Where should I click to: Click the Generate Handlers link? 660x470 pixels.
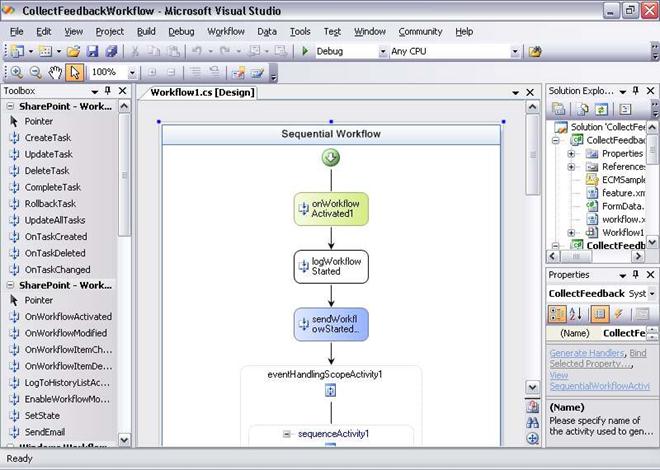point(586,353)
